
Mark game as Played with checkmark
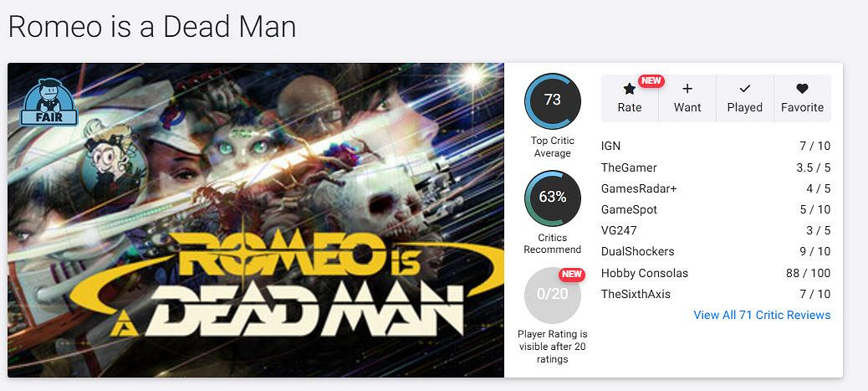744,89
